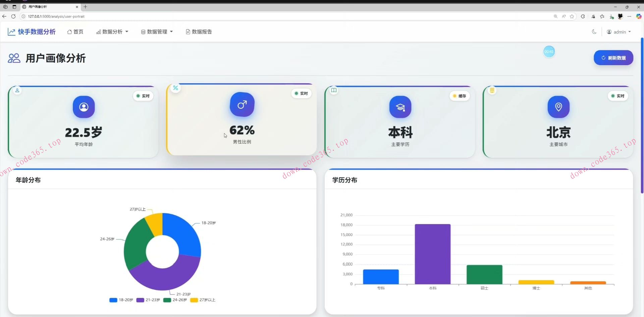Toggle the 18-20岁 legend item in pie chart

pyautogui.click(x=121, y=300)
